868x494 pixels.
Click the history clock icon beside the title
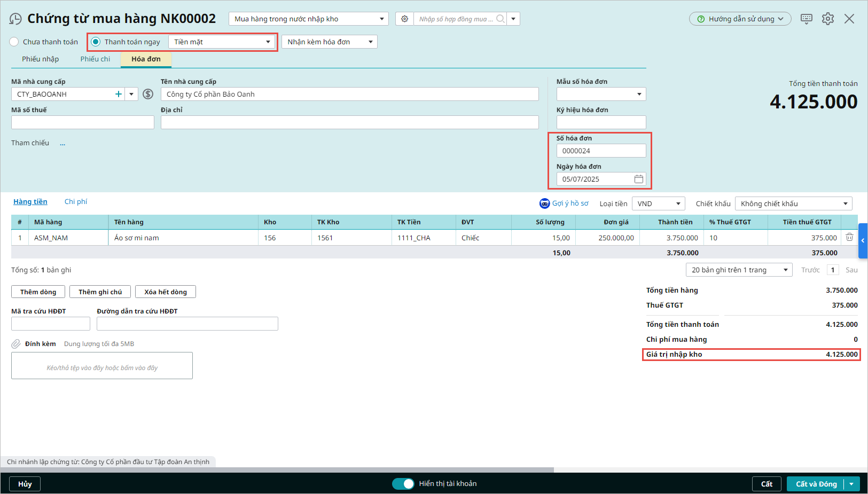coord(15,19)
